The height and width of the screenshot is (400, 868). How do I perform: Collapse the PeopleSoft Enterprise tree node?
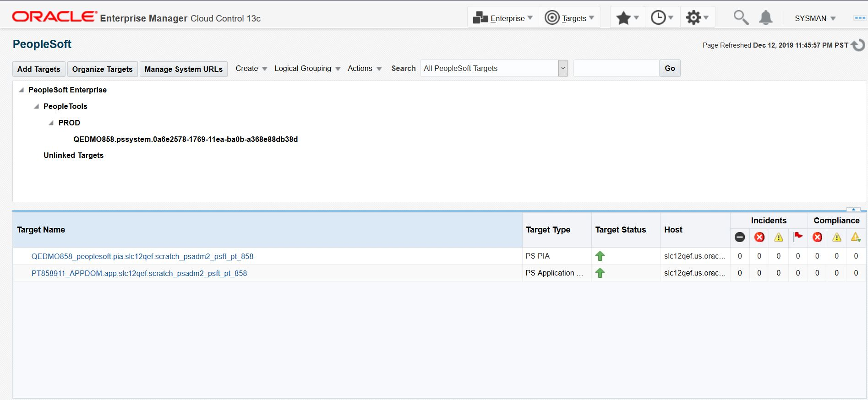pyautogui.click(x=21, y=90)
